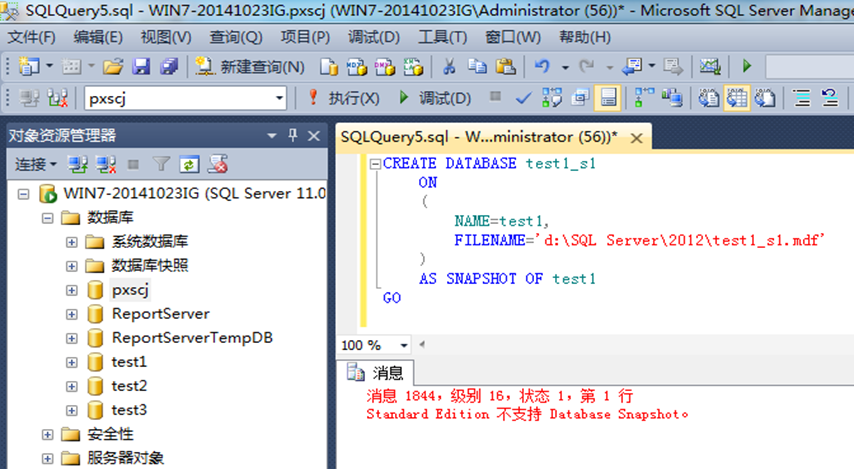Image resolution: width=854 pixels, height=469 pixels.
Task: Open the 帮助(H) menu
Action: [584, 37]
